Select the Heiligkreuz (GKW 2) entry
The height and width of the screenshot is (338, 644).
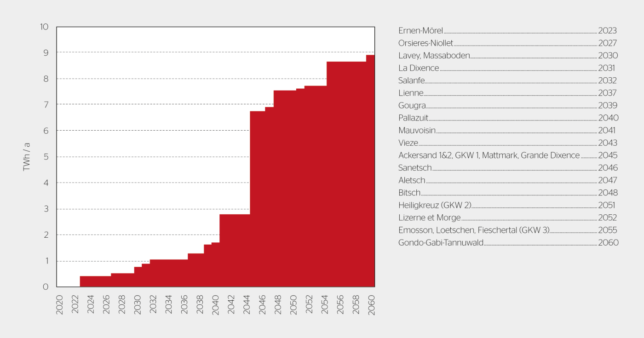507,205
